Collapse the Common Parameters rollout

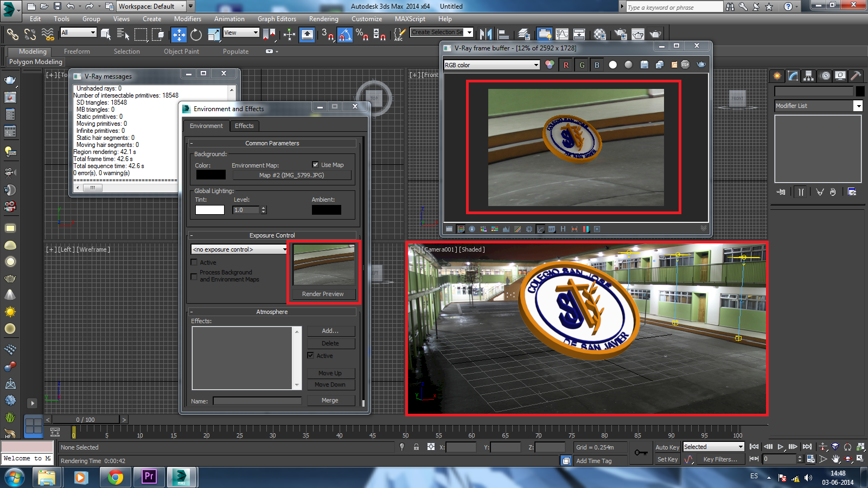272,143
